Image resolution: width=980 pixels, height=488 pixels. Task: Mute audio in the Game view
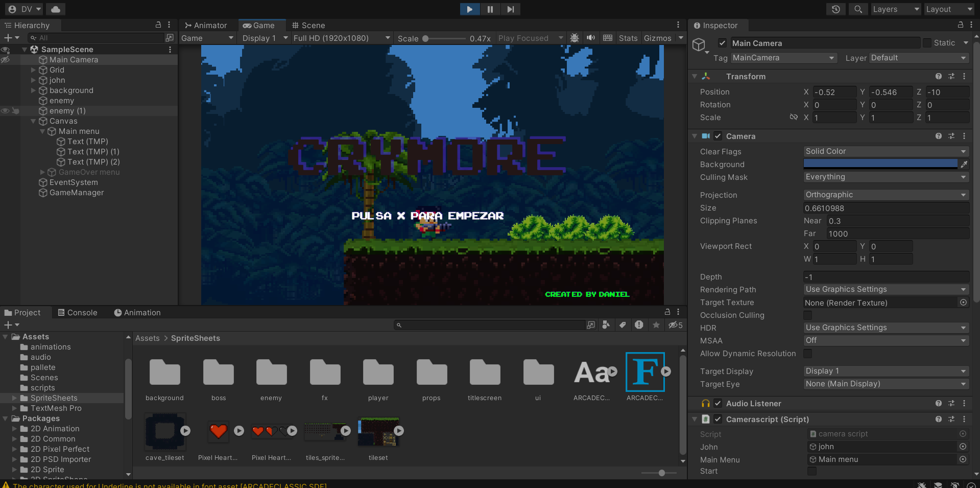point(591,38)
